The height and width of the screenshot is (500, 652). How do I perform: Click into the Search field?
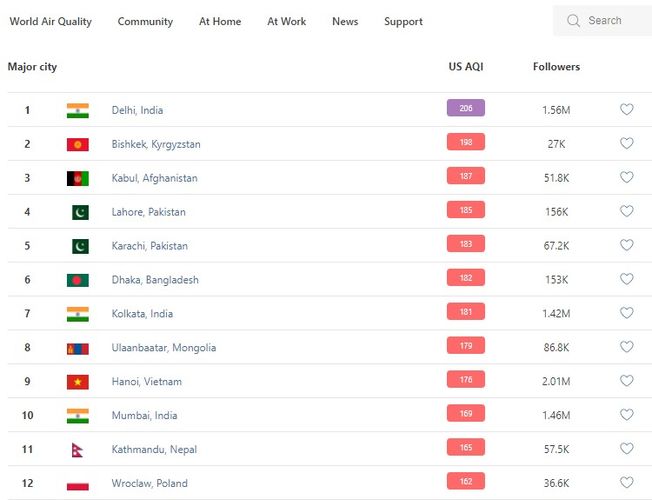[612, 21]
